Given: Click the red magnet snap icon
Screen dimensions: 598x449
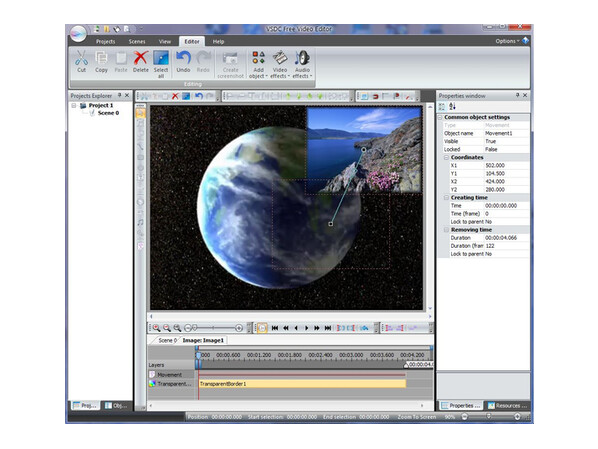Looking at the screenshot, I should (x=375, y=96).
